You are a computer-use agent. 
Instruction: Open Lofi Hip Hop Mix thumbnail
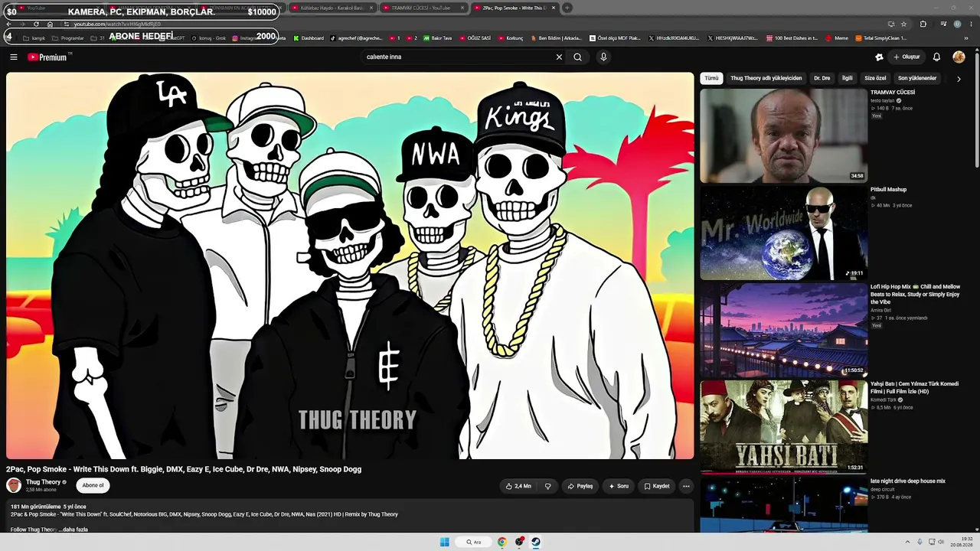[x=783, y=330]
